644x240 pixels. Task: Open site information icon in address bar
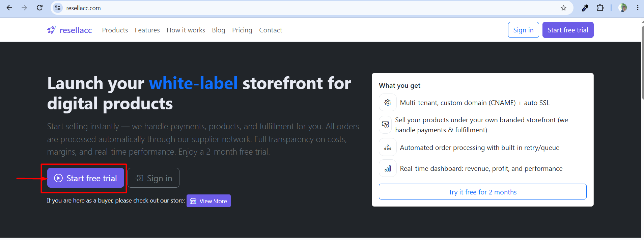tap(58, 8)
